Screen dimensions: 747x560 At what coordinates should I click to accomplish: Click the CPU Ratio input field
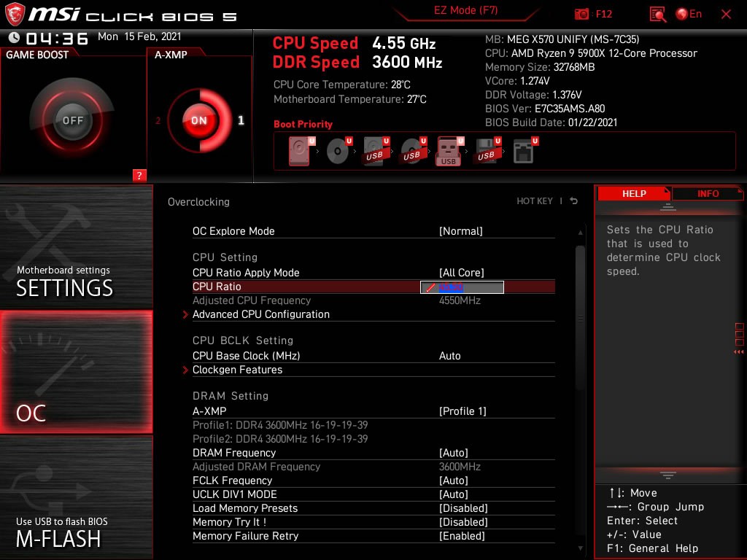click(462, 287)
